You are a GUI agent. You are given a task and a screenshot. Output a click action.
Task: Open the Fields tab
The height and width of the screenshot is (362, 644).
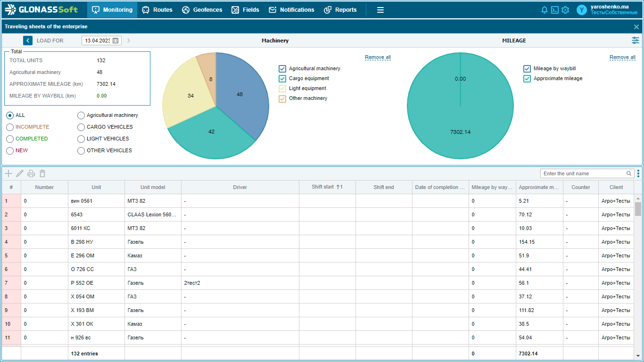(245, 10)
